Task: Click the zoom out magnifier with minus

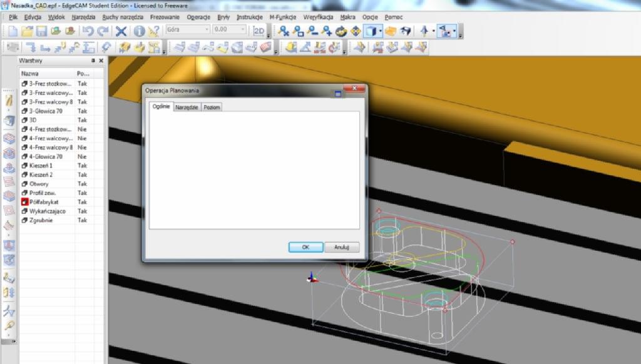Action: click(x=313, y=31)
